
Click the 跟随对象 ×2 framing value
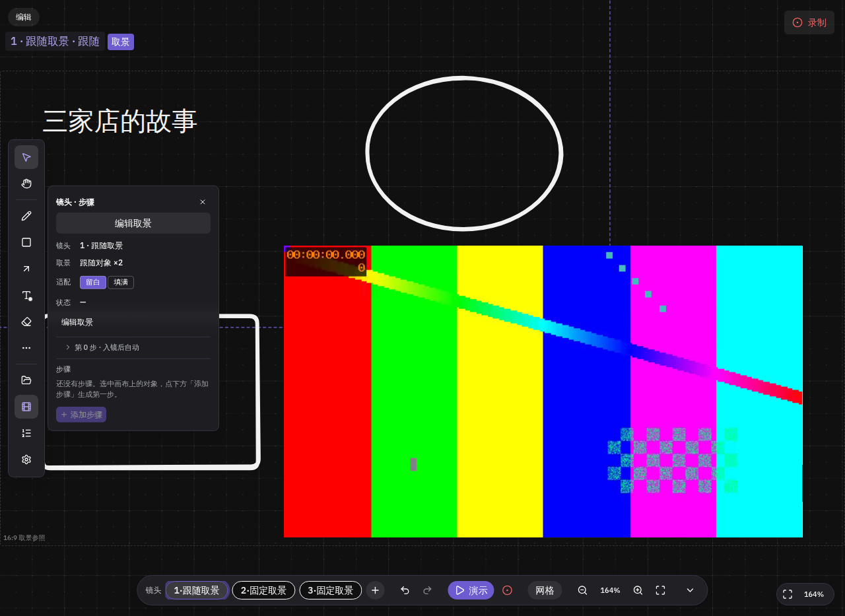pyautogui.click(x=101, y=263)
